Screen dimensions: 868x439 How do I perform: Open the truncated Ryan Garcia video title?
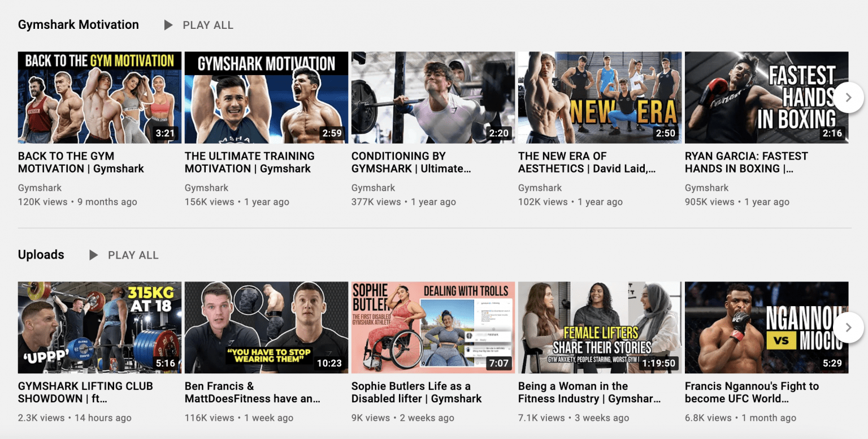(746, 162)
